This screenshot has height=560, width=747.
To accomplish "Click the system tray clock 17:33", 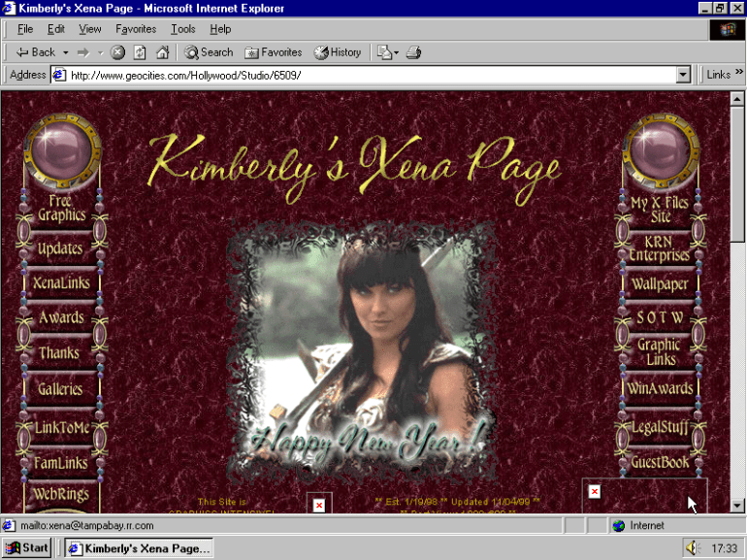I will click(x=724, y=548).
